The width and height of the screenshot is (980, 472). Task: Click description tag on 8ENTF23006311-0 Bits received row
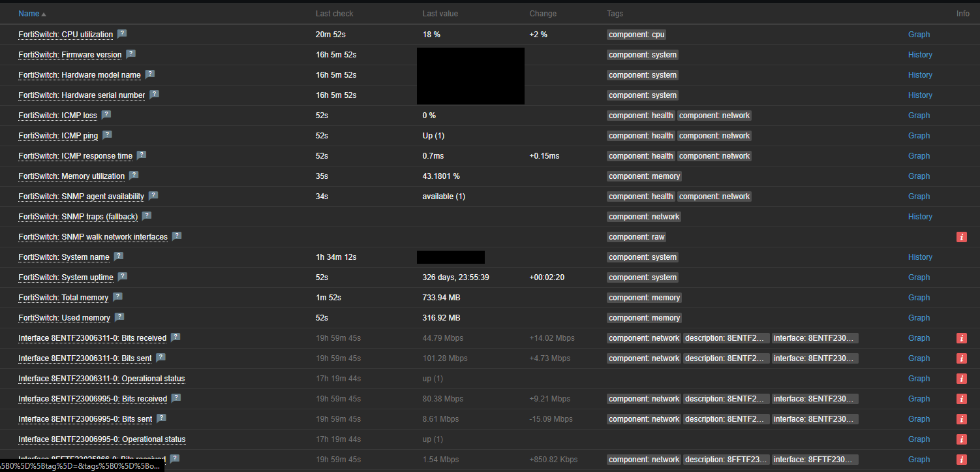point(726,338)
